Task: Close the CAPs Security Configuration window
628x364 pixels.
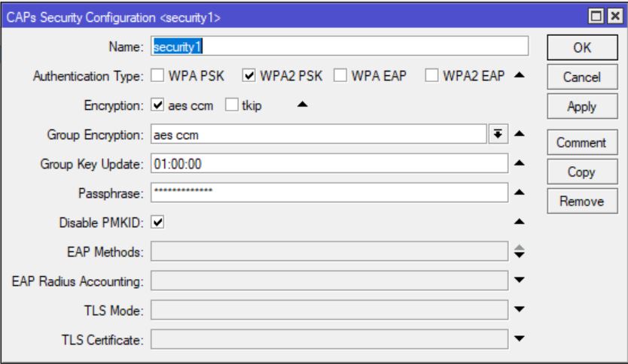Action: (614, 17)
